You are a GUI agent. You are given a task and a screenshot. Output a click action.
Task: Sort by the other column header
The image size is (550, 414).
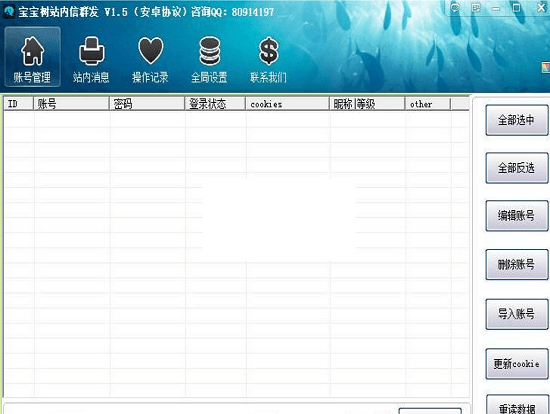click(428, 104)
